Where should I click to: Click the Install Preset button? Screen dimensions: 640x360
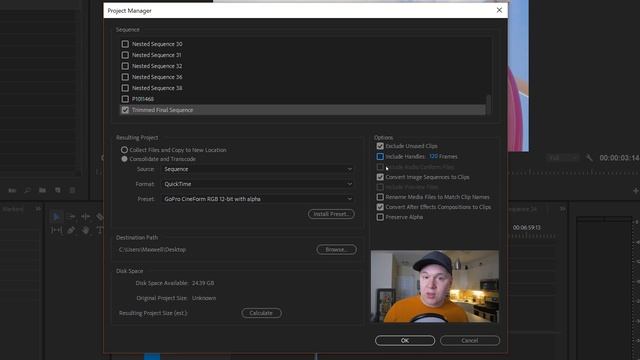pyautogui.click(x=331, y=214)
